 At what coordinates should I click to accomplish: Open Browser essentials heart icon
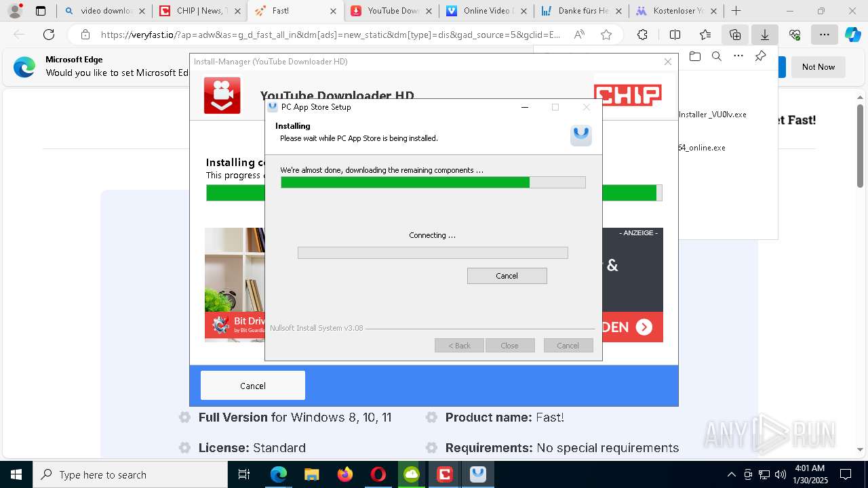(x=795, y=35)
